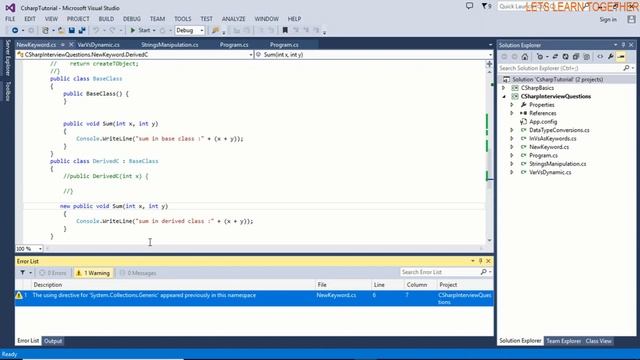Switch to the Team Explorer tab
The image size is (640, 360).
point(563,341)
